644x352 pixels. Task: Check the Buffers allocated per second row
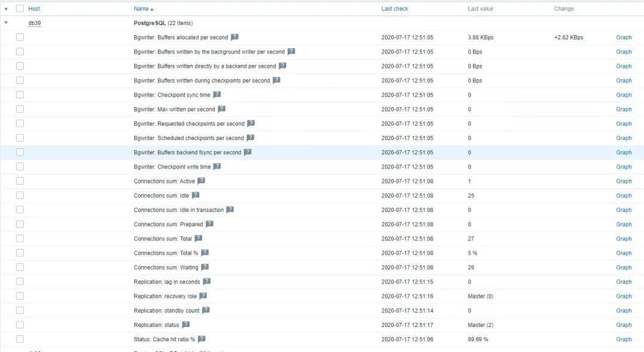click(x=20, y=37)
